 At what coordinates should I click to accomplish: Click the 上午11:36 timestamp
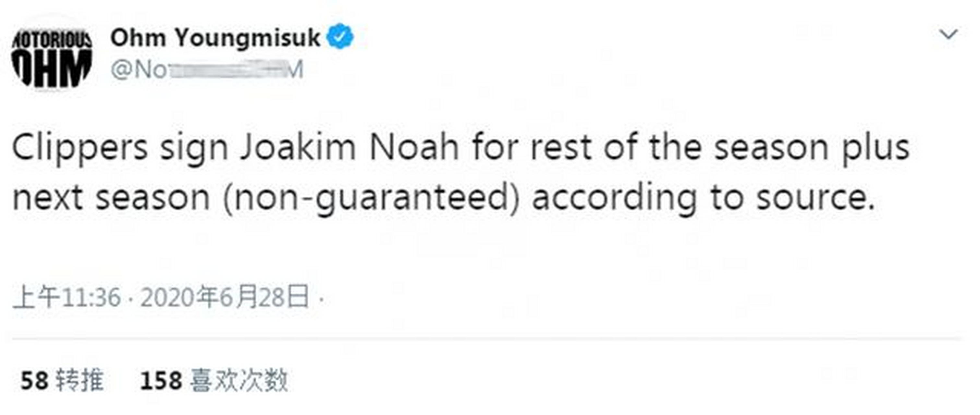[67, 297]
